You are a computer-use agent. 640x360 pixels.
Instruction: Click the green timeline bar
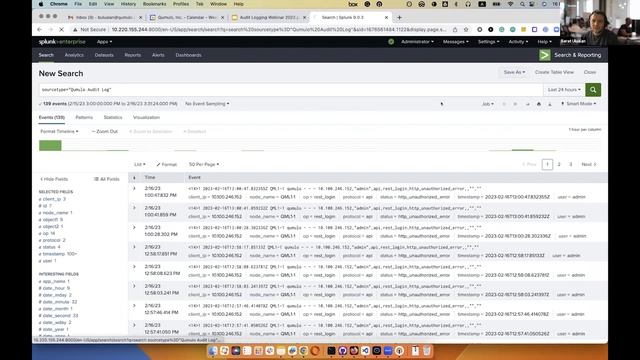tap(50, 145)
